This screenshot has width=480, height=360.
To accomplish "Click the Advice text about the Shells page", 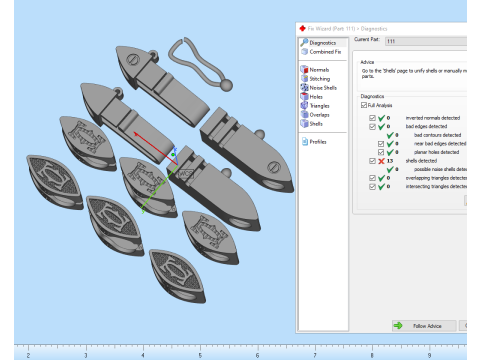I will tap(414, 73).
